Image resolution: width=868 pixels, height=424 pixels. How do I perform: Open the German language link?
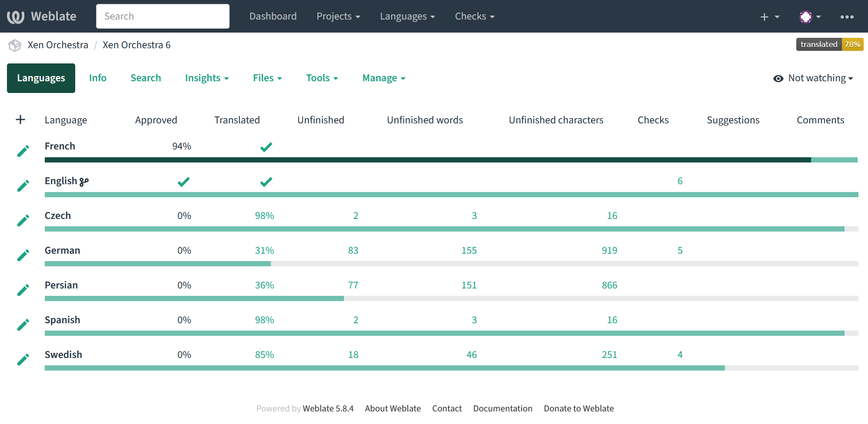coord(62,251)
